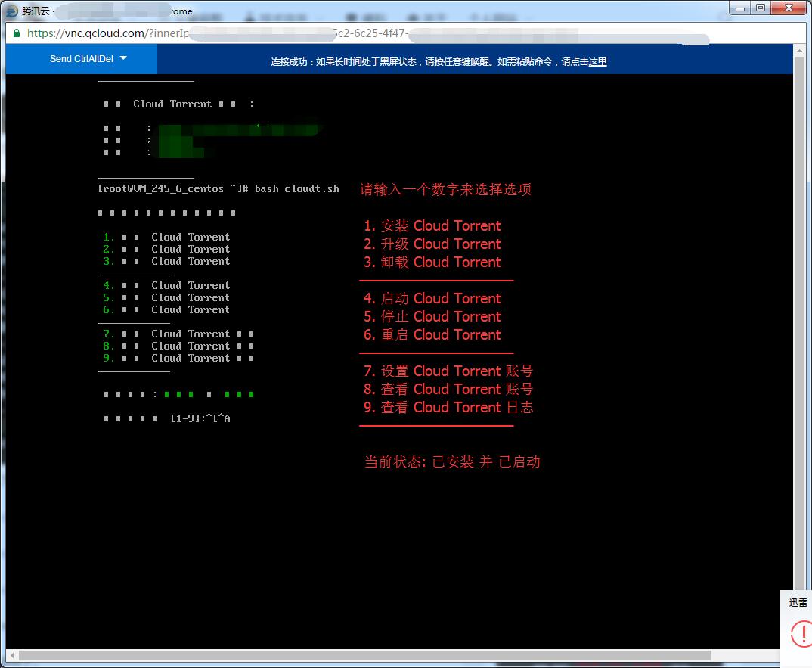Screen dimensions: 812x668
Task: Select terminal menu row 2 Cloud Torrent
Action: tap(166, 249)
